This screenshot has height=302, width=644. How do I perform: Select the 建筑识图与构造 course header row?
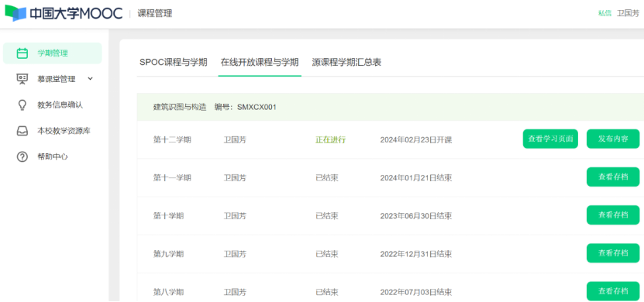(390, 107)
